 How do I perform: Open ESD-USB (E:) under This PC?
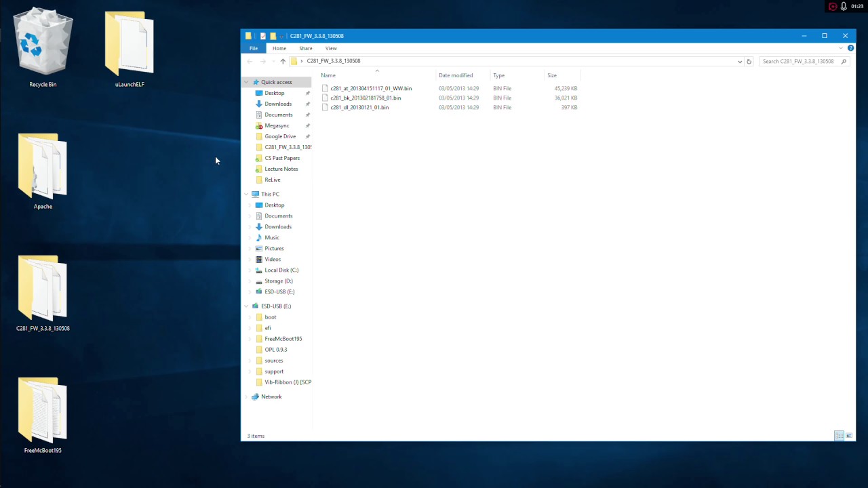[279, 291]
